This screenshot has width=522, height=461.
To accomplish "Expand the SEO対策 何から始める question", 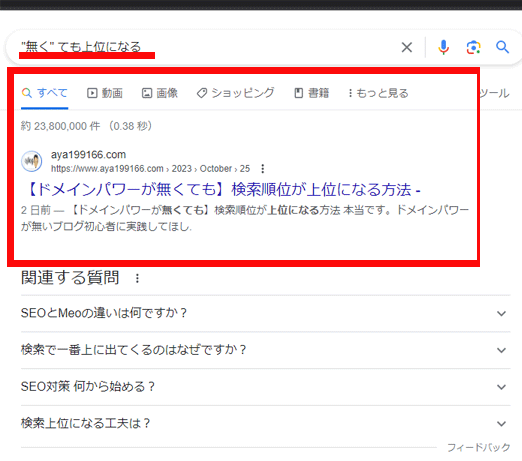I will 265,387.
